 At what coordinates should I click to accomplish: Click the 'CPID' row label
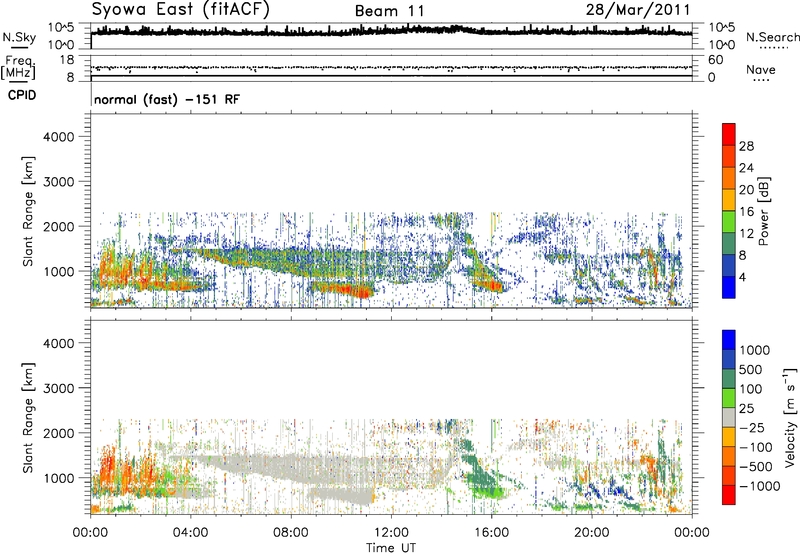tap(22, 95)
